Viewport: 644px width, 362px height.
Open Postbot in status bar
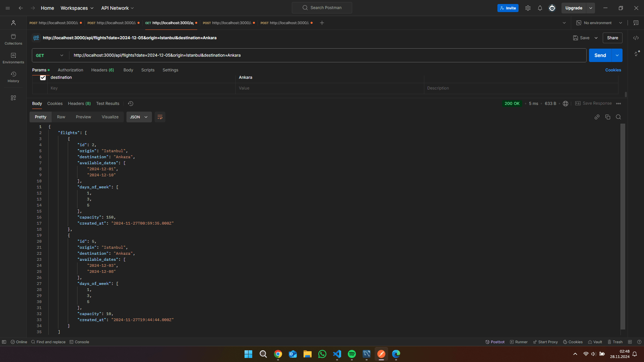pos(495,342)
